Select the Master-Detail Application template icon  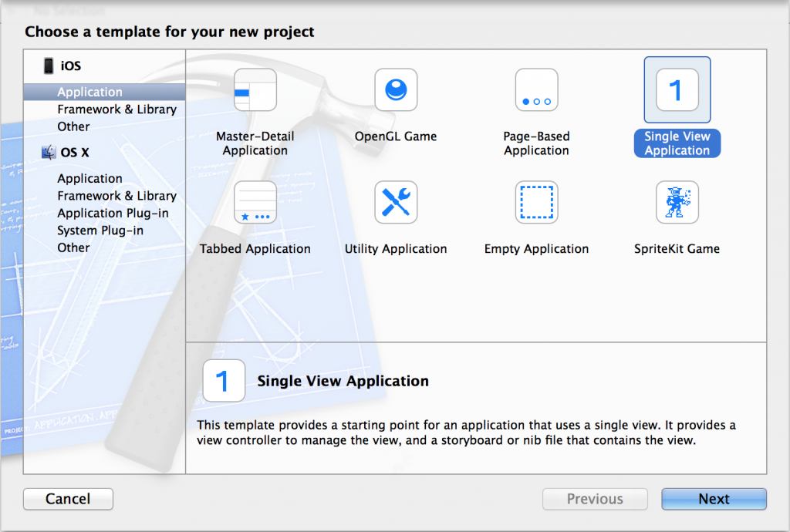pyautogui.click(x=255, y=90)
